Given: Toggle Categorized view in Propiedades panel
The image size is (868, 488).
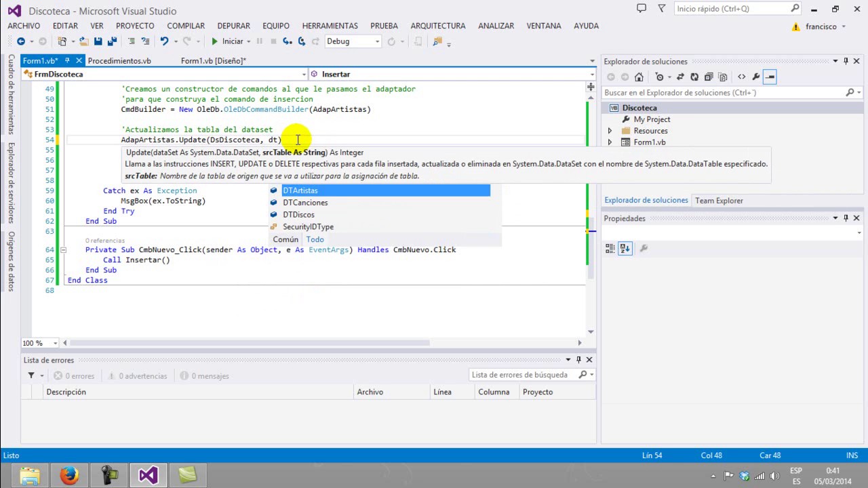Looking at the screenshot, I should point(610,249).
